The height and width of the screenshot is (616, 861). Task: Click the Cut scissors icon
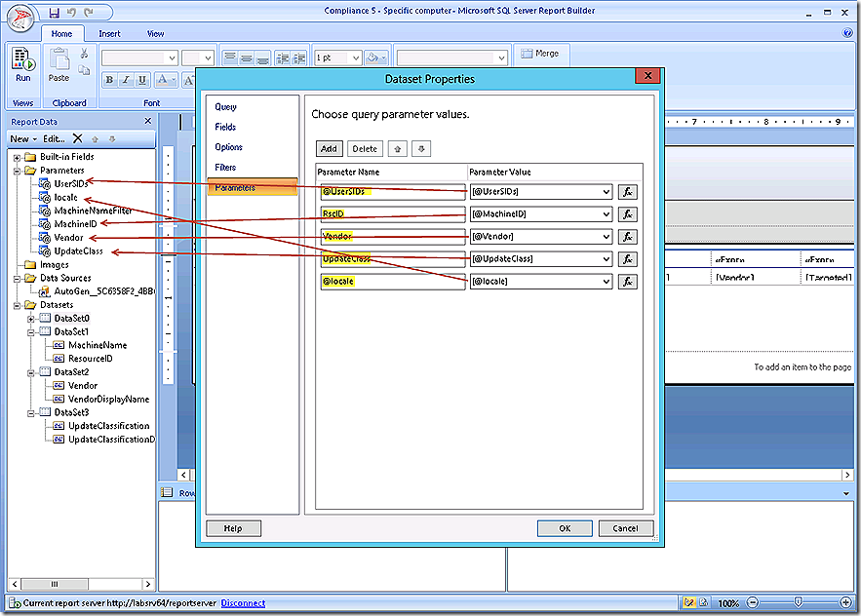(x=84, y=54)
